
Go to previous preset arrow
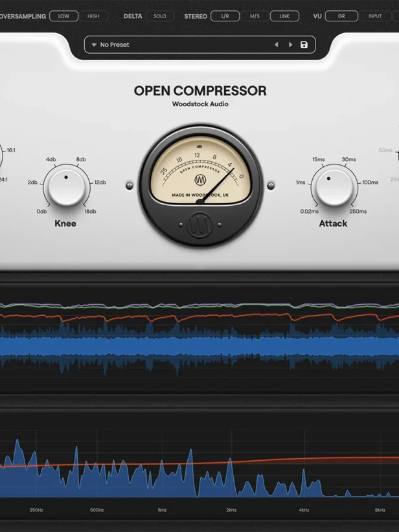(277, 45)
